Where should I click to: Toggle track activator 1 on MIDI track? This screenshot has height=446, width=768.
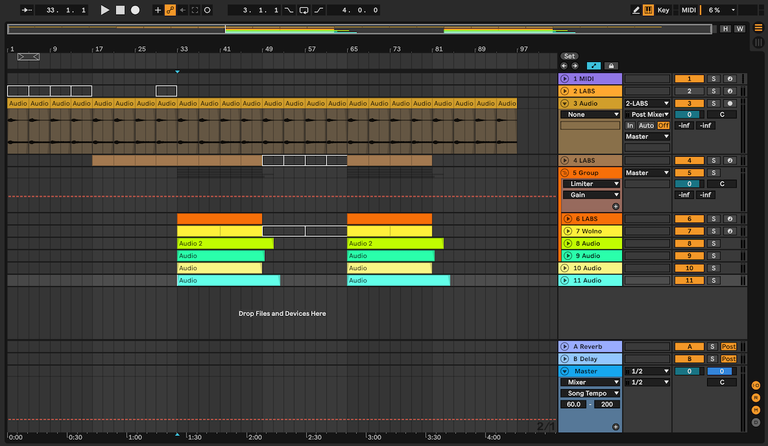[689, 78]
